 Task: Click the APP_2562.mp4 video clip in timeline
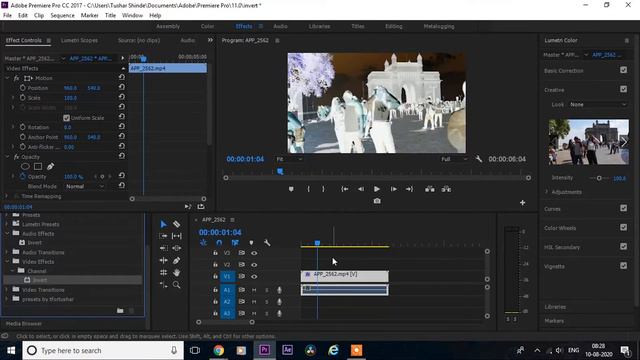click(x=345, y=276)
